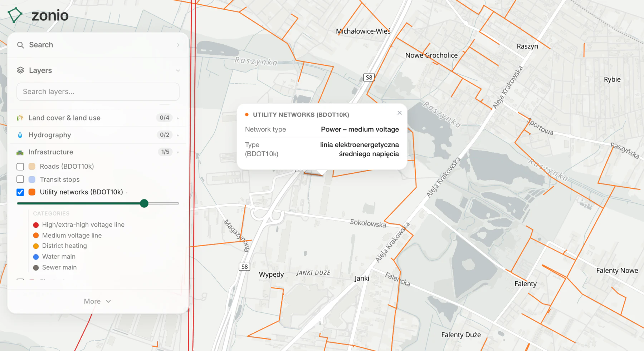The height and width of the screenshot is (351, 644).
Task: Click the Hydrography water drop icon
Action: (x=20, y=135)
